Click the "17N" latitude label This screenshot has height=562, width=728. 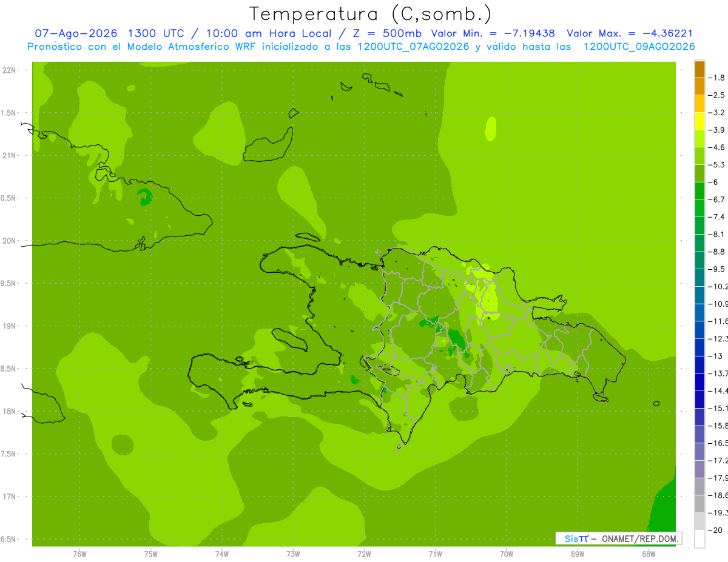coord(9,497)
